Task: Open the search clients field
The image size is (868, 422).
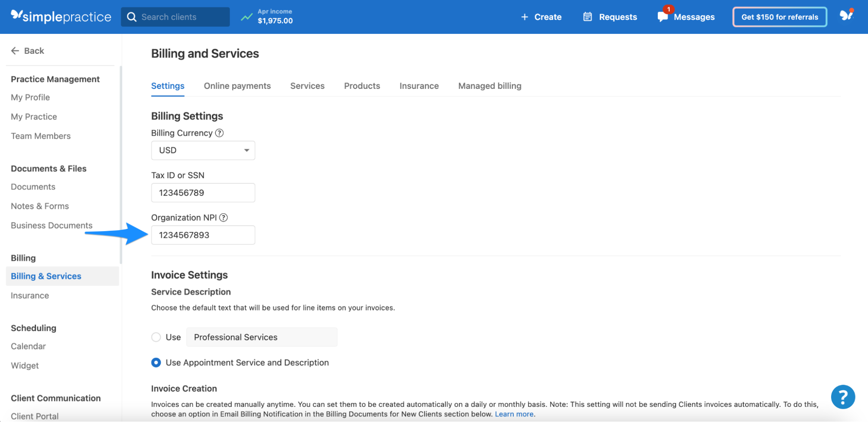Action: (175, 16)
